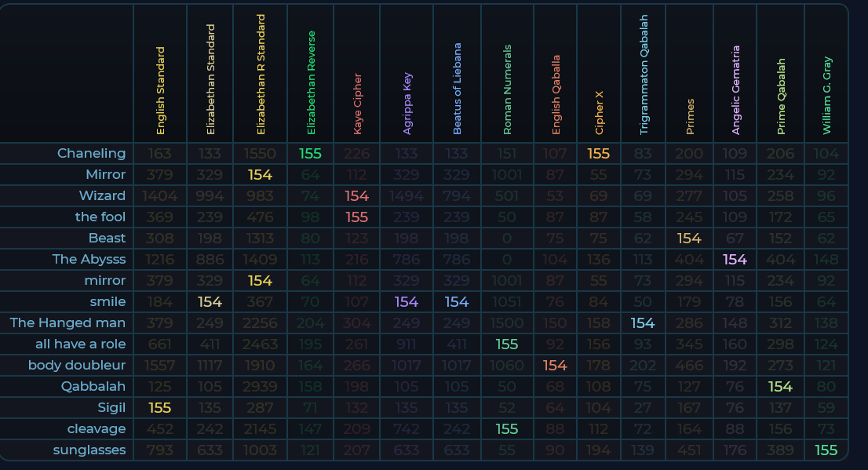Screen dimensions: 868x470
Task: Click highlighted 155 in the Sigil row
Action: pos(160,407)
